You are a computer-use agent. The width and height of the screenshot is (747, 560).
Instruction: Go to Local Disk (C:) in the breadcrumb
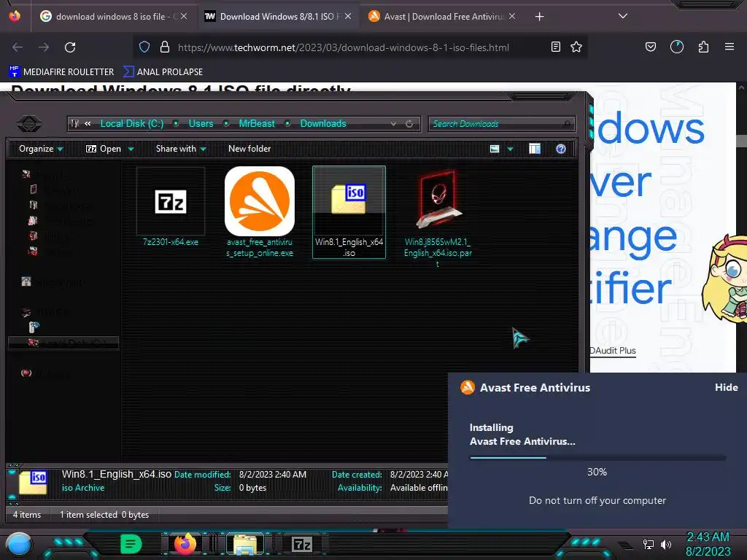(x=132, y=124)
